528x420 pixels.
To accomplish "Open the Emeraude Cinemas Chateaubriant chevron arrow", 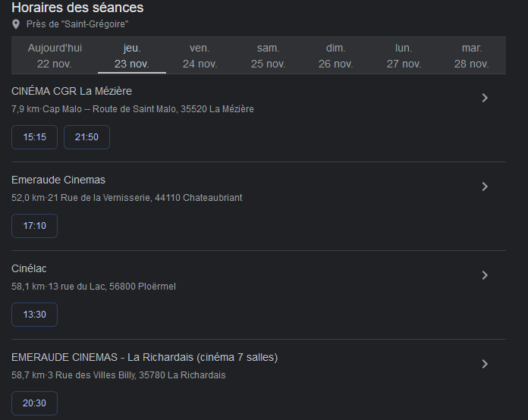I will click(485, 186).
